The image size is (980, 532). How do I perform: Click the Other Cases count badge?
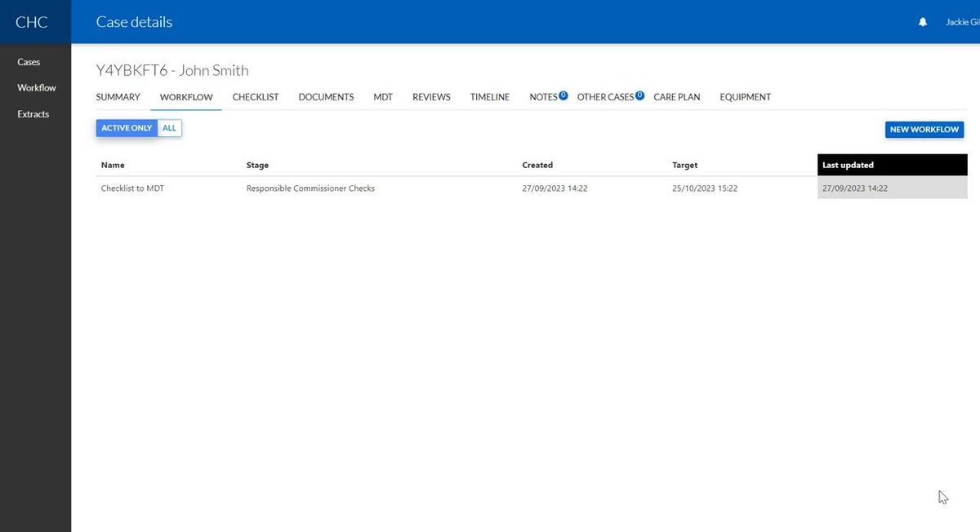pyautogui.click(x=640, y=95)
